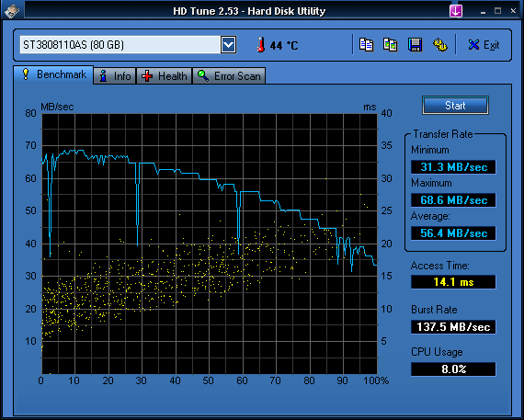The image size is (524, 420).
Task: Click the Access Time 14.1 ms box
Action: (453, 282)
